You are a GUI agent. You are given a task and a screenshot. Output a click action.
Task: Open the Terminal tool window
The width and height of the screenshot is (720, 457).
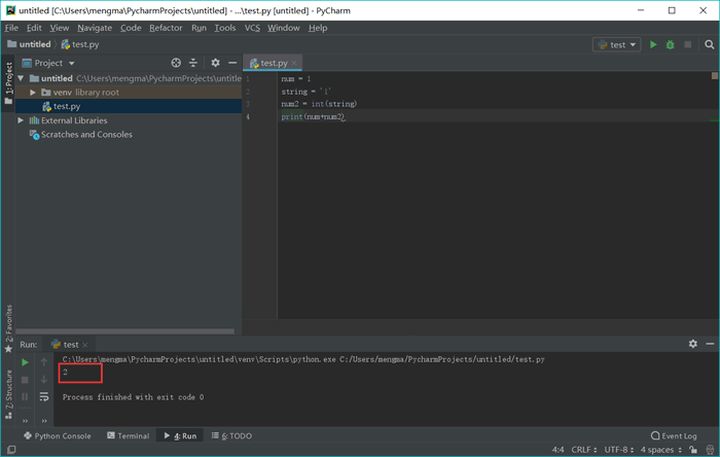click(x=128, y=436)
